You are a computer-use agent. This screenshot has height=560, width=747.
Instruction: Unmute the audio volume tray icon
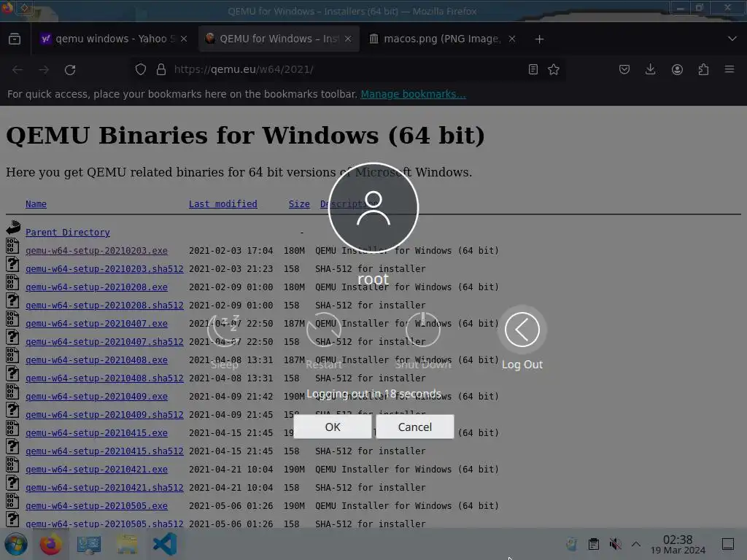pyautogui.click(x=615, y=544)
